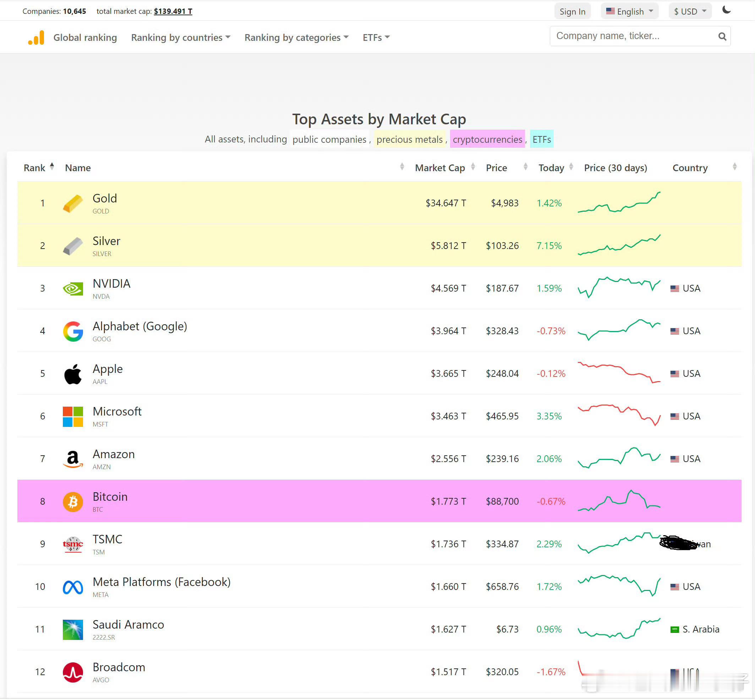Click the search magnifier icon
Viewport: 755px width, 700px height.
pyautogui.click(x=722, y=36)
